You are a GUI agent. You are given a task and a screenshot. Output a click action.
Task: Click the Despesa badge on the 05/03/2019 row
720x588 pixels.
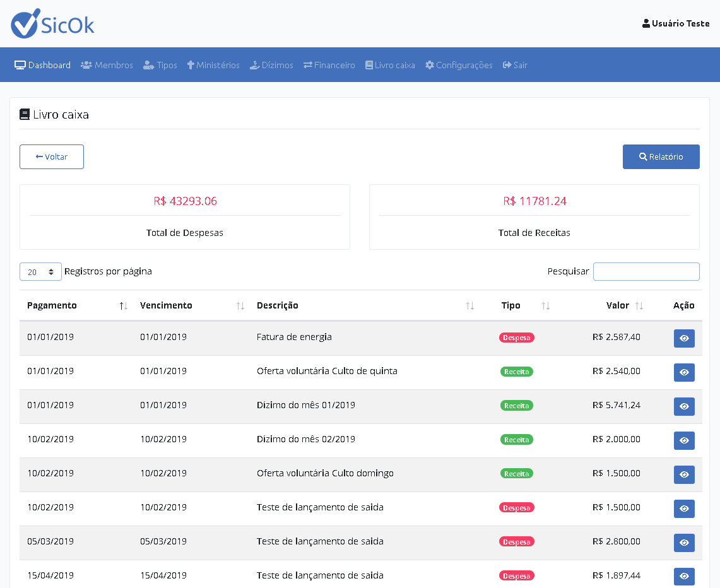point(517,542)
